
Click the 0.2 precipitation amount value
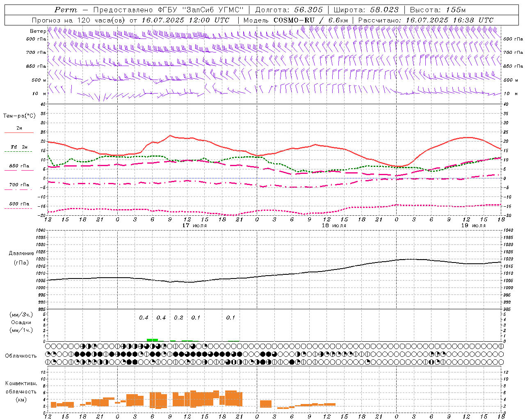(178, 318)
